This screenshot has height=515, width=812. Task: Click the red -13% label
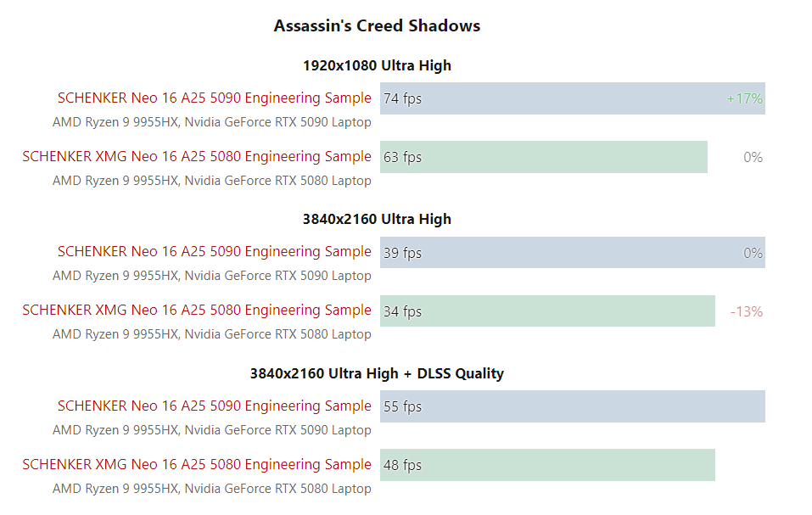click(x=747, y=311)
